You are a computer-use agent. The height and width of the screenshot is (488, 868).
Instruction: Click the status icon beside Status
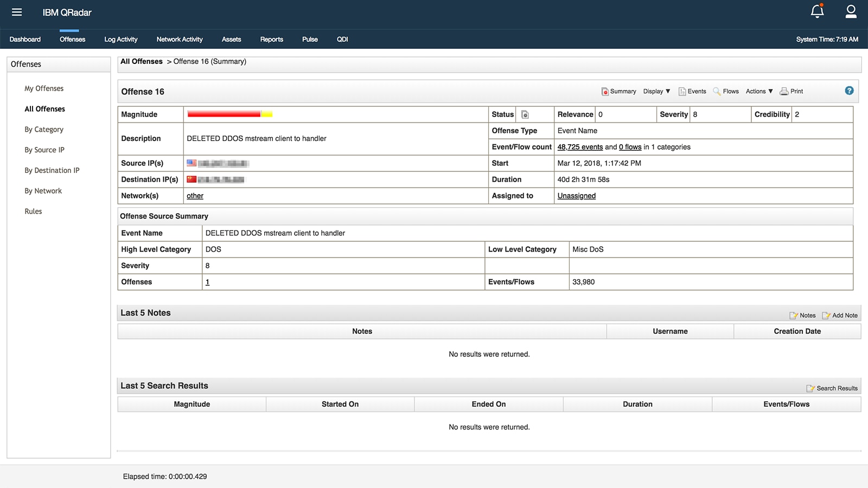pos(525,114)
